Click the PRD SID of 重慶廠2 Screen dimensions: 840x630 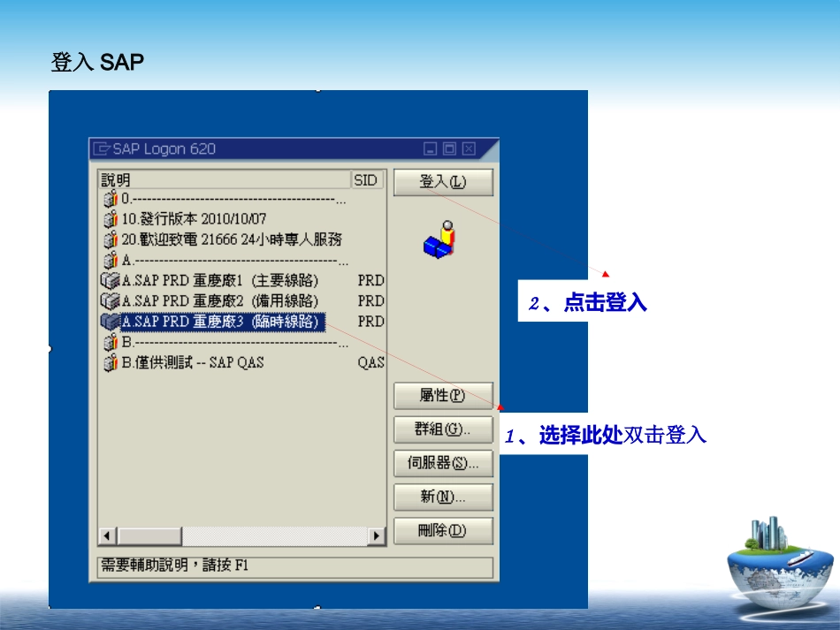point(370,300)
